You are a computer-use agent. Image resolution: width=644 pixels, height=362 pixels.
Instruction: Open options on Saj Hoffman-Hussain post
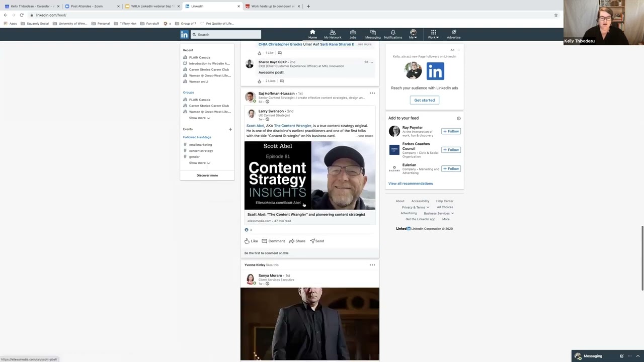click(x=372, y=93)
